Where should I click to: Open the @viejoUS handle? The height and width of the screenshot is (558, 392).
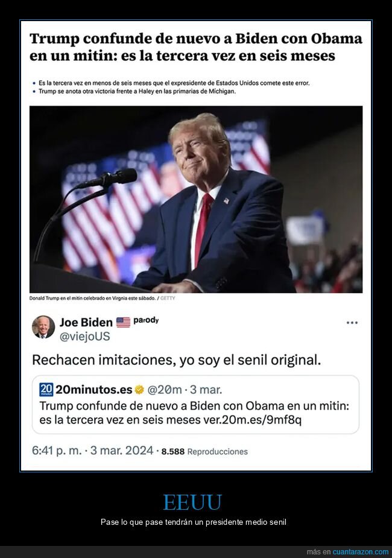(85, 337)
